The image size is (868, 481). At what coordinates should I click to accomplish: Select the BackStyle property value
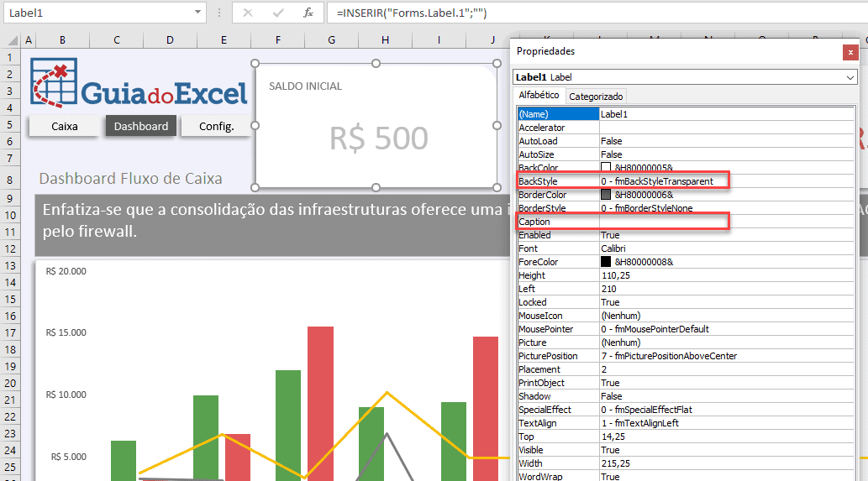(x=726, y=181)
